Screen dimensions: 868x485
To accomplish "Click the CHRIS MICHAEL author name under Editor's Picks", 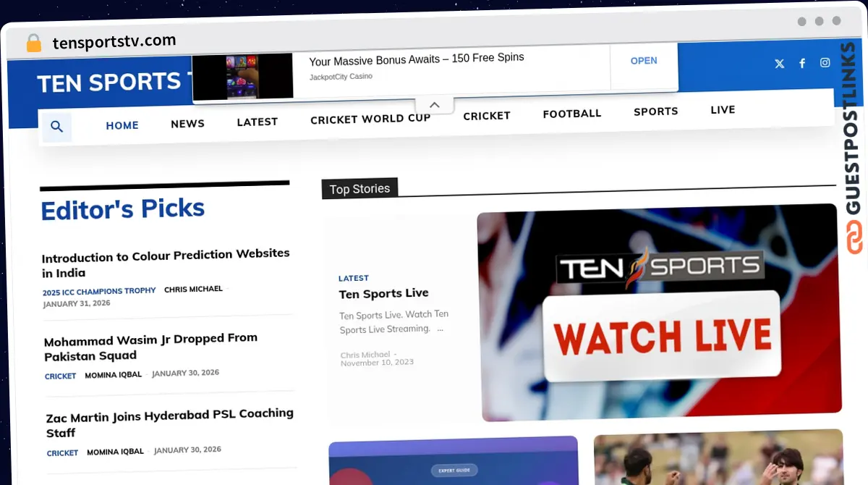I will (x=193, y=290).
